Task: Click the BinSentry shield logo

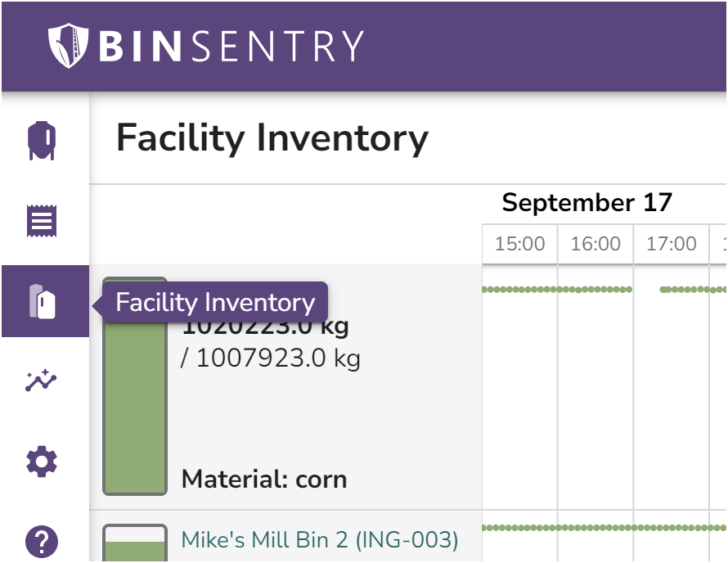Action: click(67, 46)
